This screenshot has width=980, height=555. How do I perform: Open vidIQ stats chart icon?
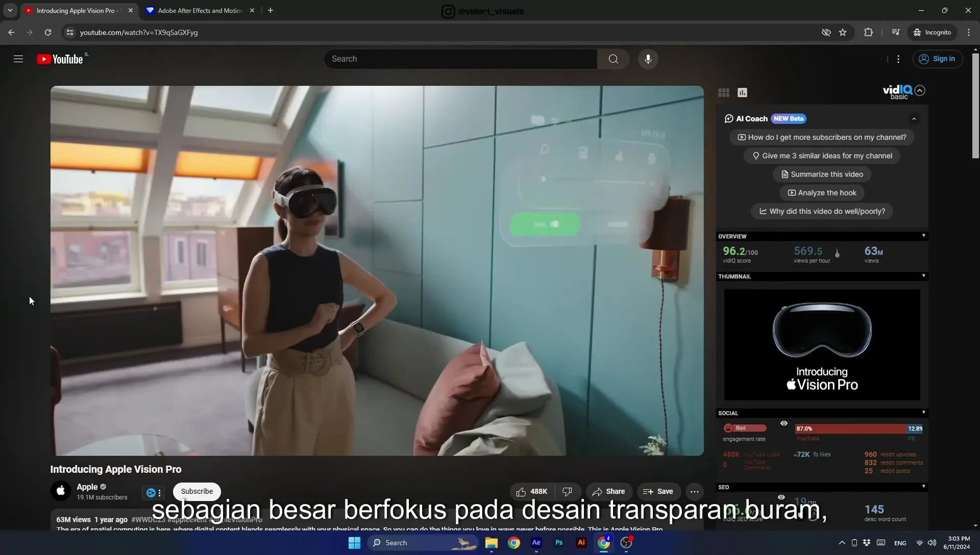742,92
